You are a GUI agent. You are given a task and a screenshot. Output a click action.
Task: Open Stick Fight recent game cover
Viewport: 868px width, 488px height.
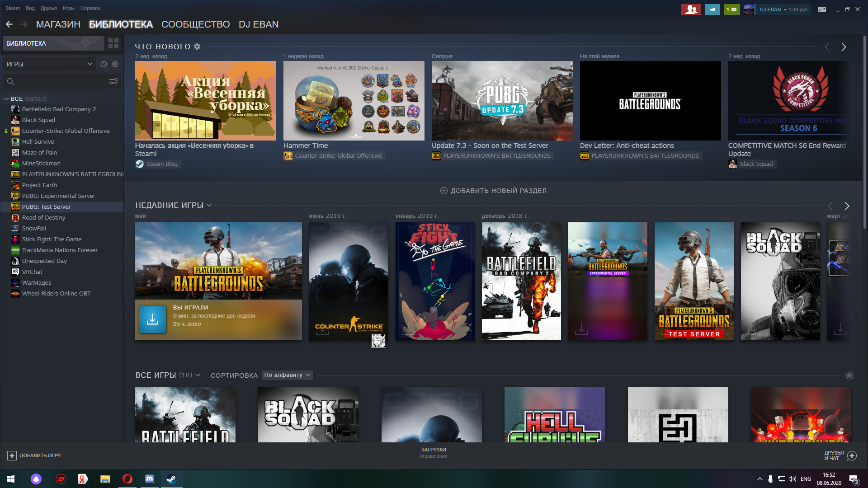point(435,281)
